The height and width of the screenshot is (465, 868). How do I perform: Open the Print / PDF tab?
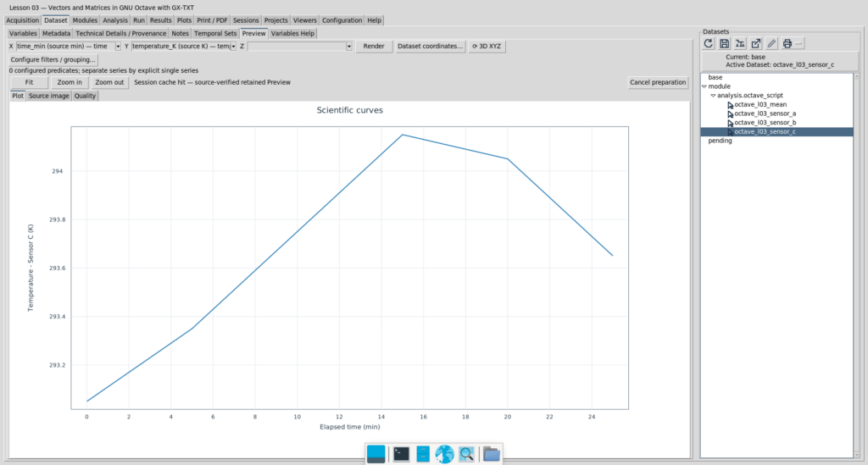[x=212, y=20]
